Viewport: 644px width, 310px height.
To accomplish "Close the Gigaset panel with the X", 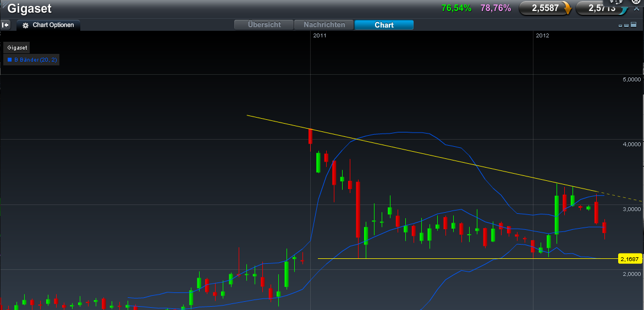I will pos(637,9).
